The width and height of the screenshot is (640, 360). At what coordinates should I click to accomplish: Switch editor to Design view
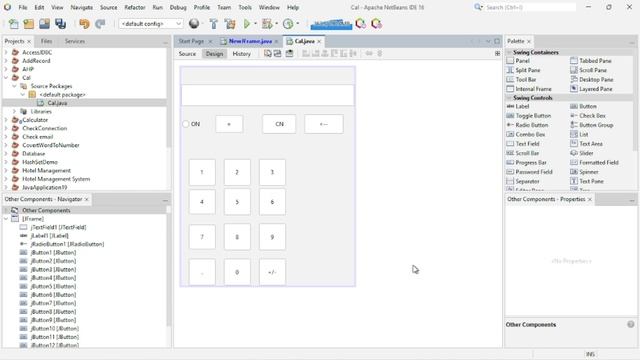coord(214,54)
